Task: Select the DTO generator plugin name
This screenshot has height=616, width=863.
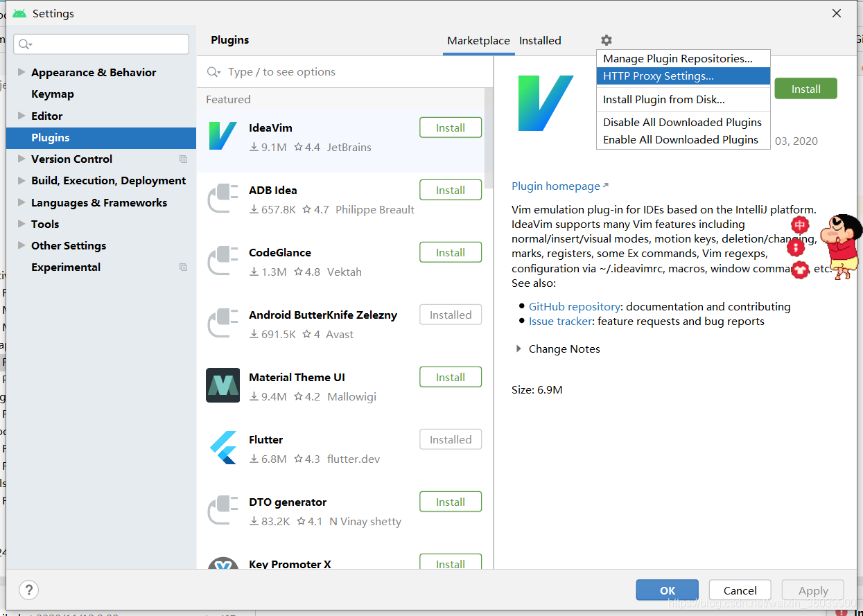Action: tap(288, 502)
